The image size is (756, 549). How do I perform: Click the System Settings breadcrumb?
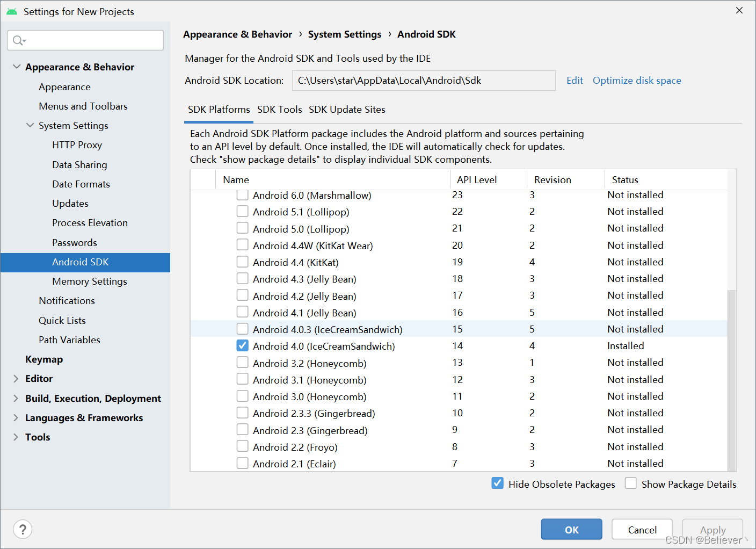[x=345, y=34]
